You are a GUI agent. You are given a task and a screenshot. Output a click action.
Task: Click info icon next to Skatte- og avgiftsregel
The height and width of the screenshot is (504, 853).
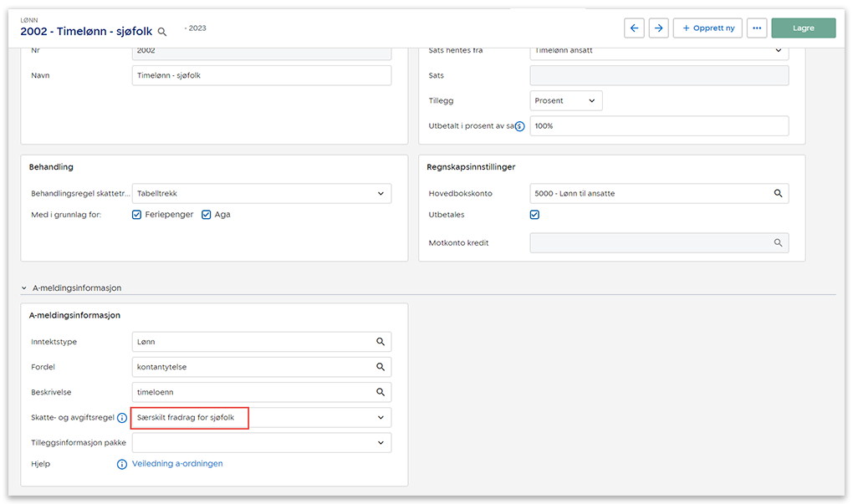[122, 417]
